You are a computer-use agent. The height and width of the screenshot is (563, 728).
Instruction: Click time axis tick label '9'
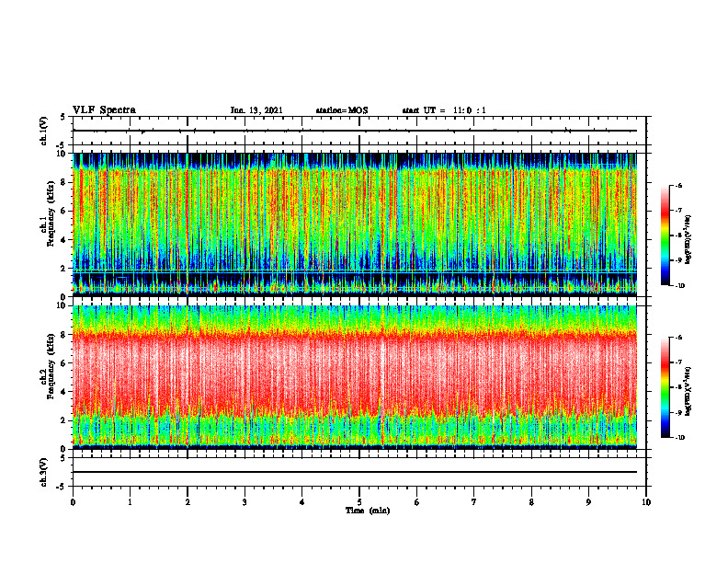(588, 502)
